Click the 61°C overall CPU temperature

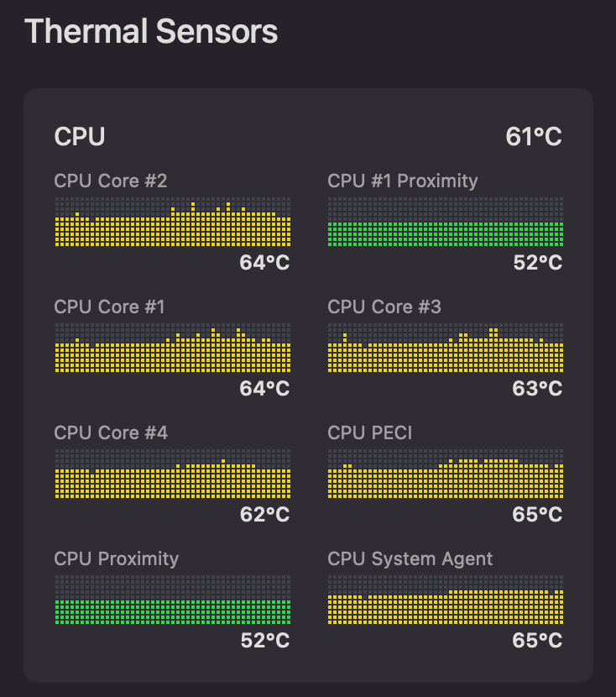pos(534,136)
